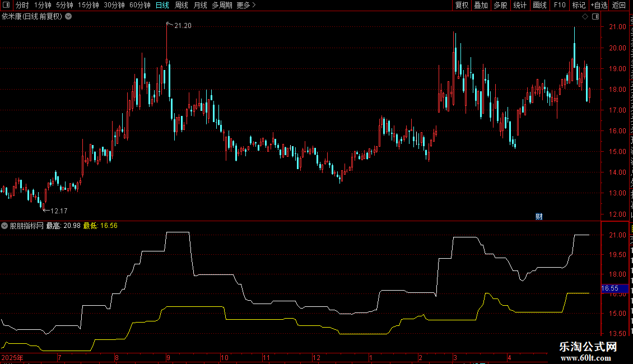Select the 15分钟 period

click(x=89, y=5)
